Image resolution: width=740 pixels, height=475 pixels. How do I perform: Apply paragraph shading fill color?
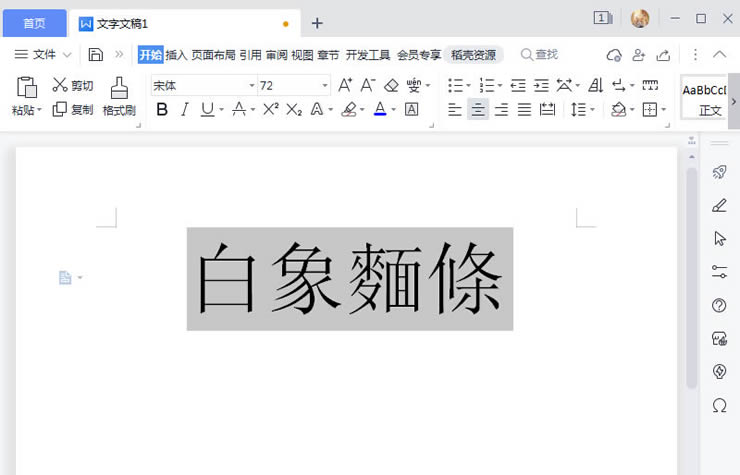(x=618, y=110)
